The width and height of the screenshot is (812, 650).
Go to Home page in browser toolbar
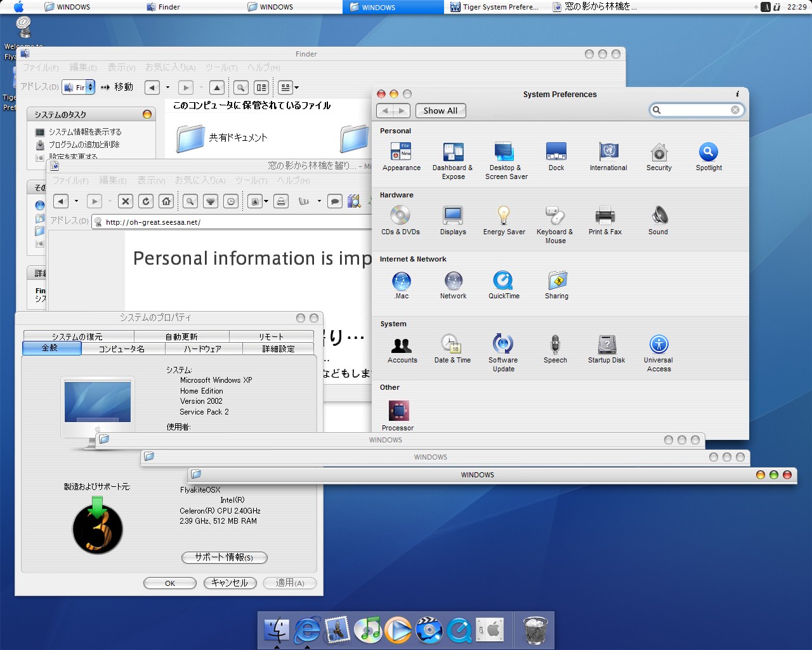166,201
